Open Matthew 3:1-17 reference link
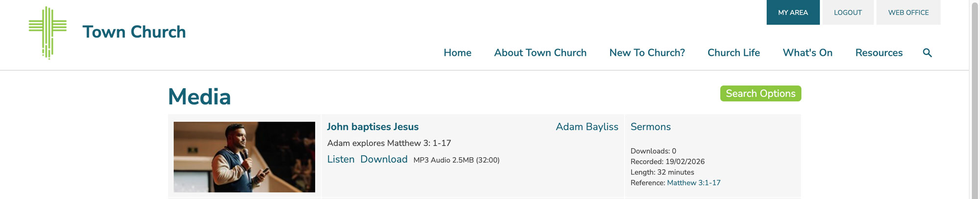The width and height of the screenshot is (980, 199). (x=693, y=183)
